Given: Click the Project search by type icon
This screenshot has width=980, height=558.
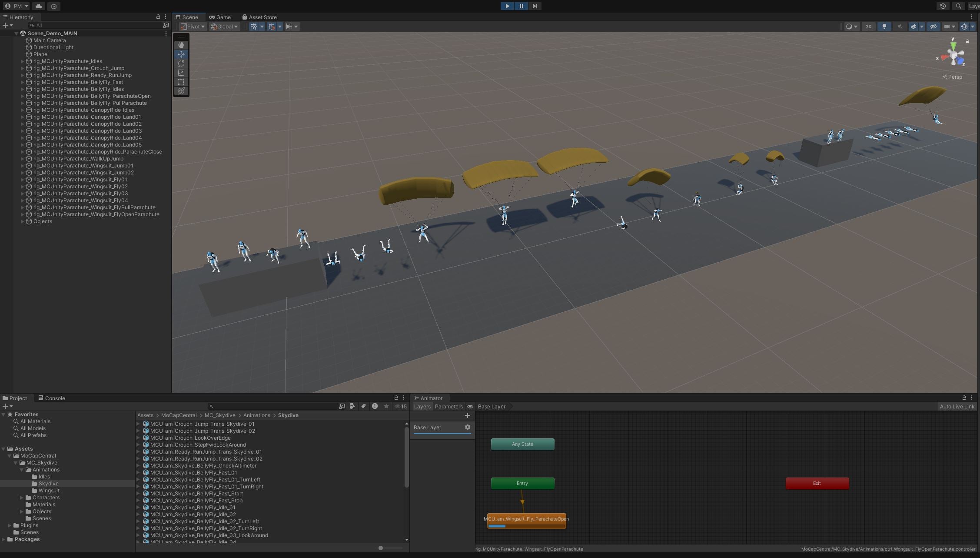Looking at the screenshot, I should [352, 406].
